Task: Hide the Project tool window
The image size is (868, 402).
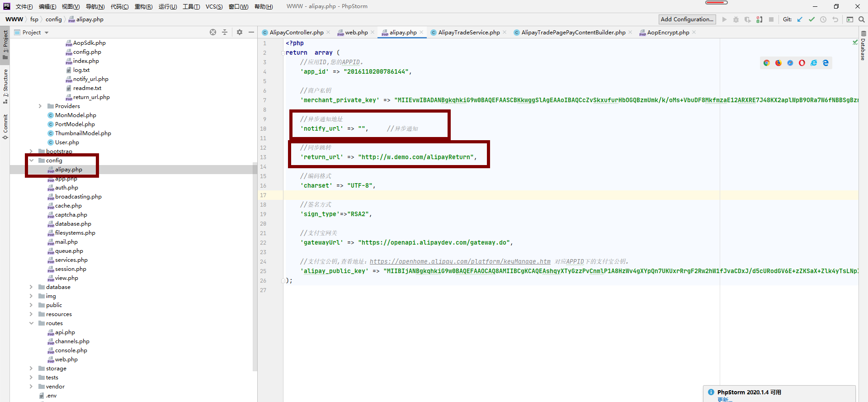Action: point(251,32)
